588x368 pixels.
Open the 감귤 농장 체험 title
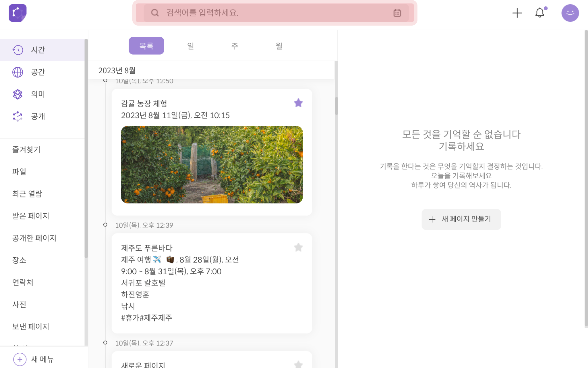[x=144, y=103]
